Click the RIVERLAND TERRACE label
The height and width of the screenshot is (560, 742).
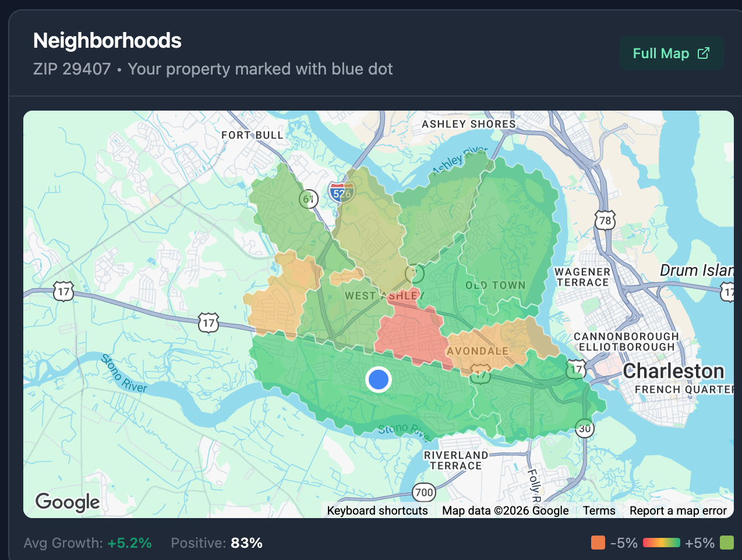[456, 460]
